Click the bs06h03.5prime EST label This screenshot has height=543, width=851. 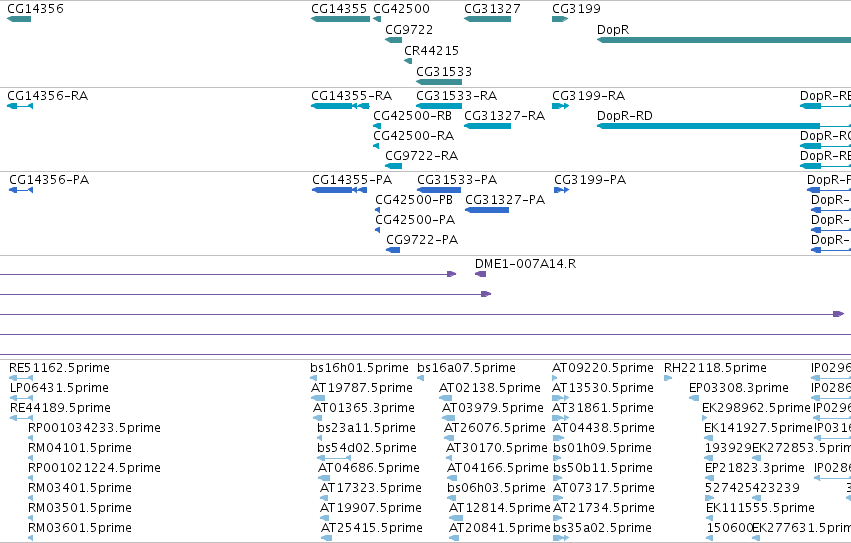pyautogui.click(x=497, y=488)
